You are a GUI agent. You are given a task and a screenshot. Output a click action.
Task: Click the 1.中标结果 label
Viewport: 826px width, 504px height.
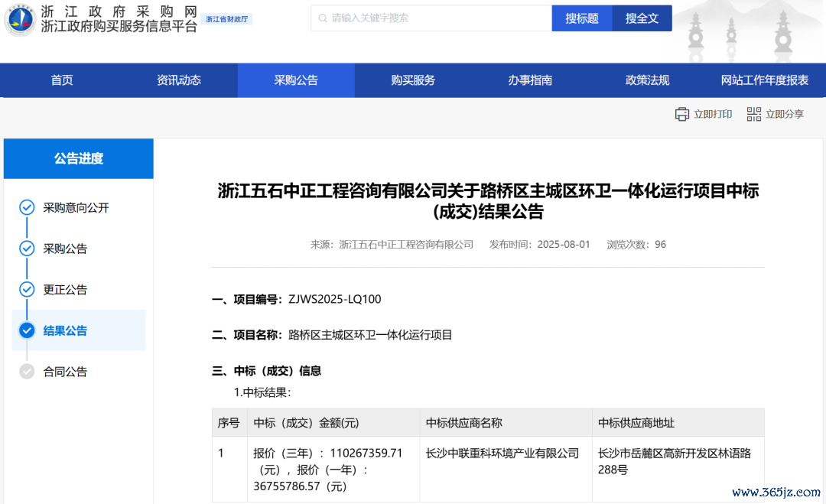262,392
